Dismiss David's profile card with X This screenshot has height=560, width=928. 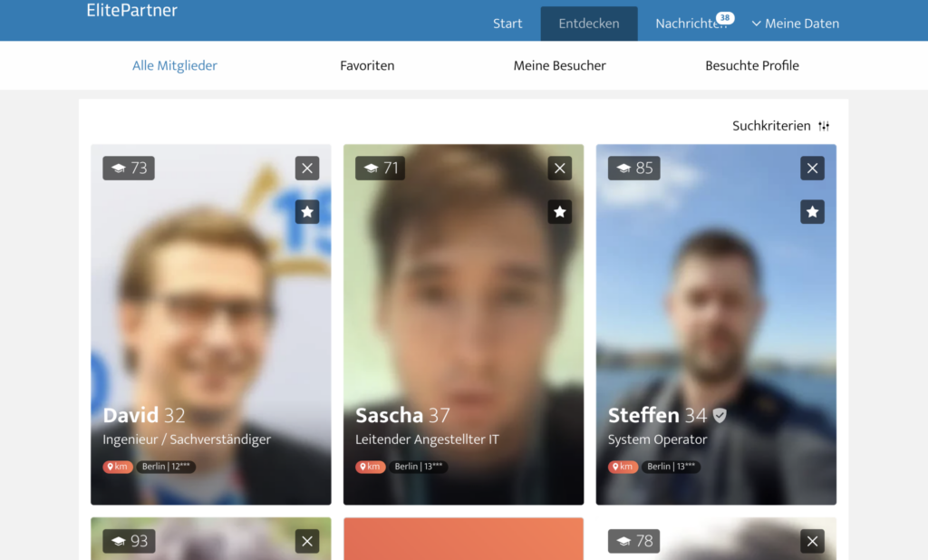point(307,169)
